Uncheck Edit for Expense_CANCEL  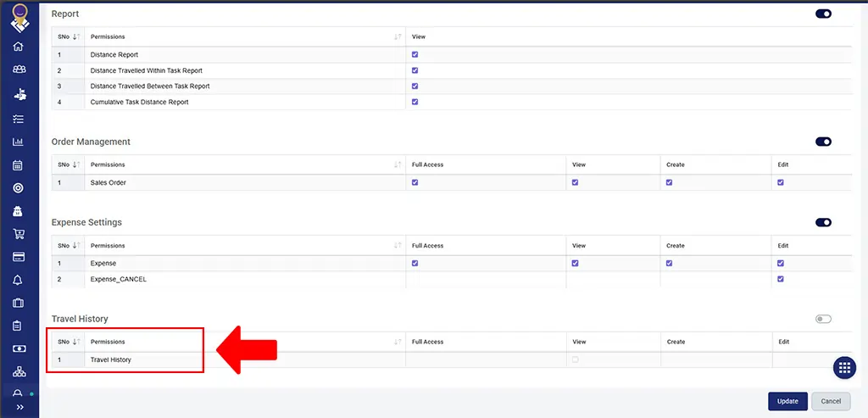(x=781, y=279)
